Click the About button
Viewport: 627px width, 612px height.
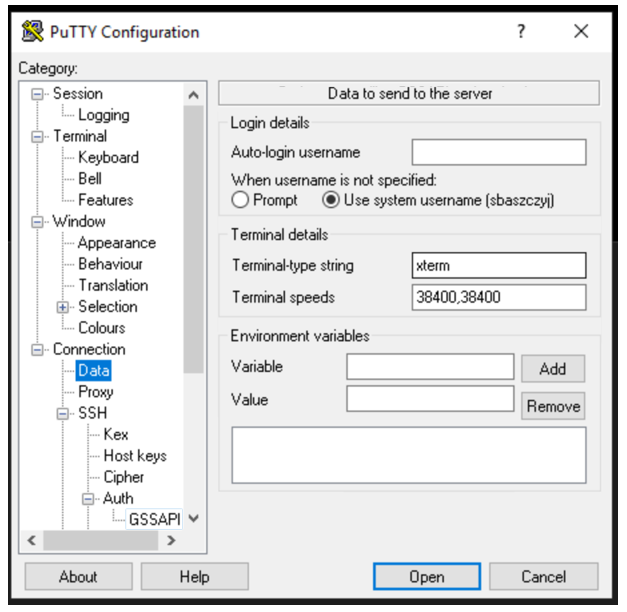[x=78, y=576]
